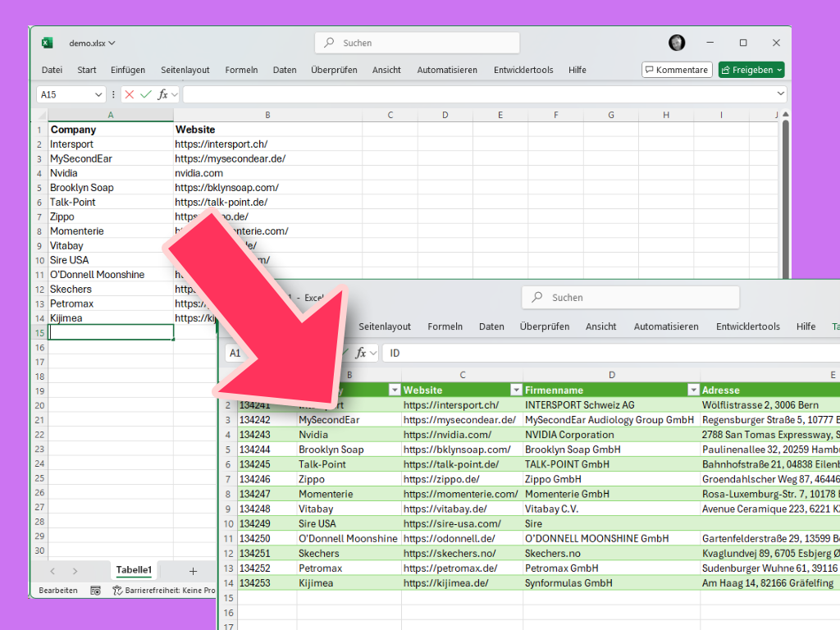Image resolution: width=840 pixels, height=630 pixels.
Task: Select column D header in the front Excel window
Action: click(x=612, y=375)
